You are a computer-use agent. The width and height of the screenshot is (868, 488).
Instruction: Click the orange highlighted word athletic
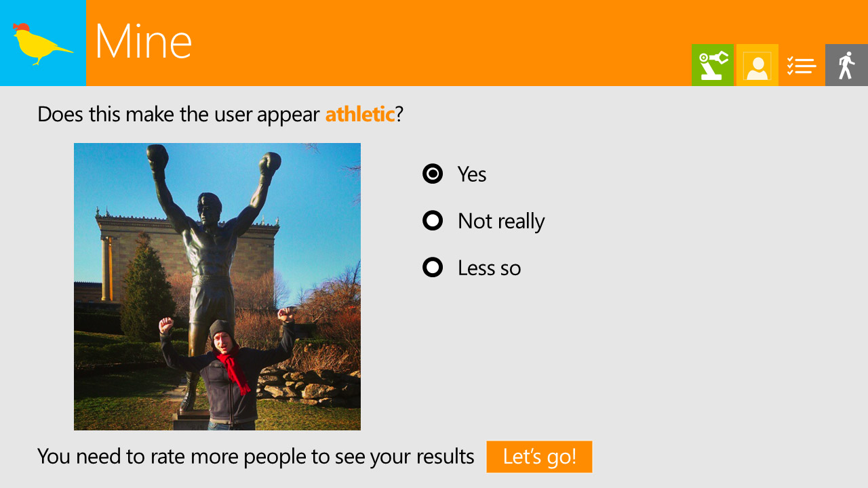point(360,114)
